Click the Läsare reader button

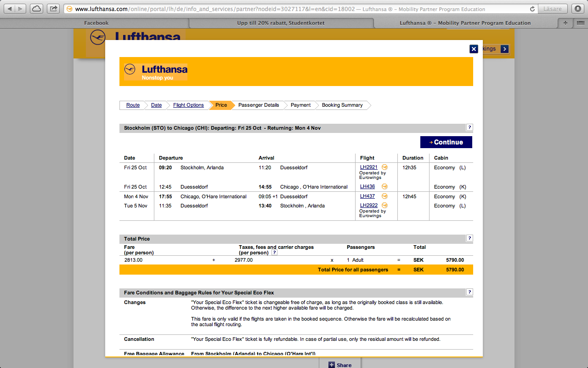553,9
